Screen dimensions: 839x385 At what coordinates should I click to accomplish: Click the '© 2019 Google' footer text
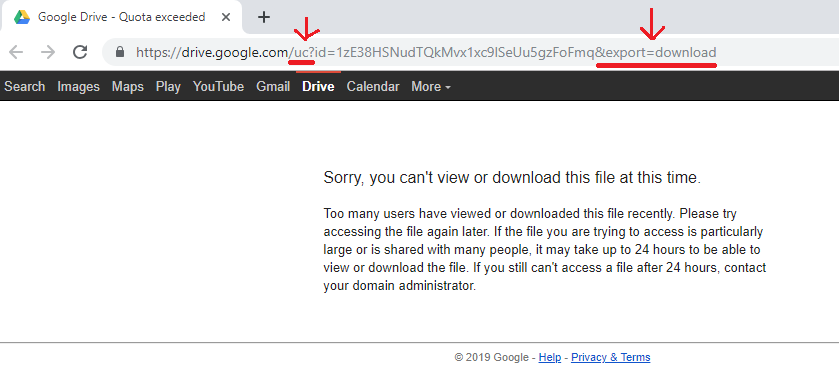point(492,357)
